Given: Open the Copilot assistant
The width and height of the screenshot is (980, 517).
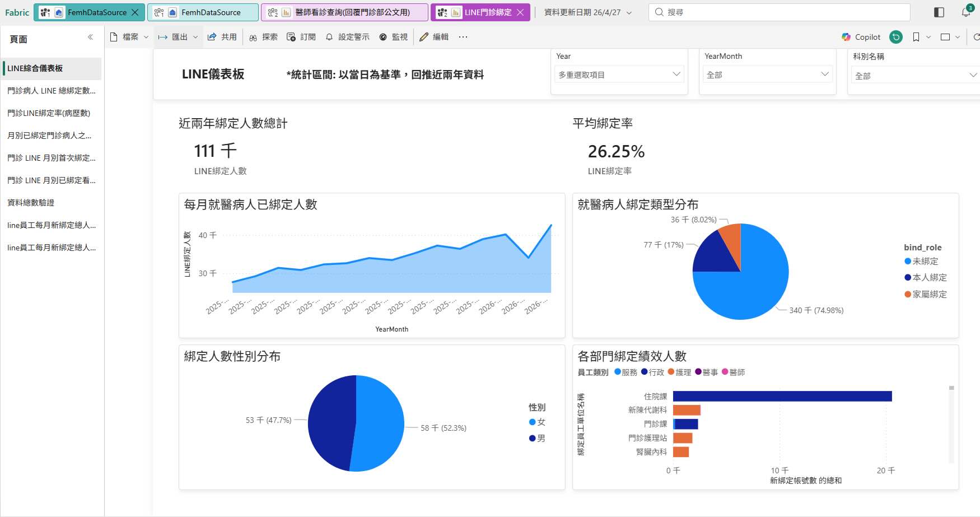Looking at the screenshot, I should 861,37.
